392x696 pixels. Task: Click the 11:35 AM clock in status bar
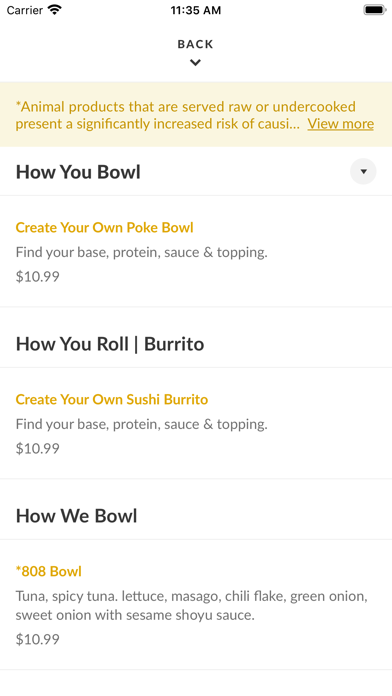point(196,10)
